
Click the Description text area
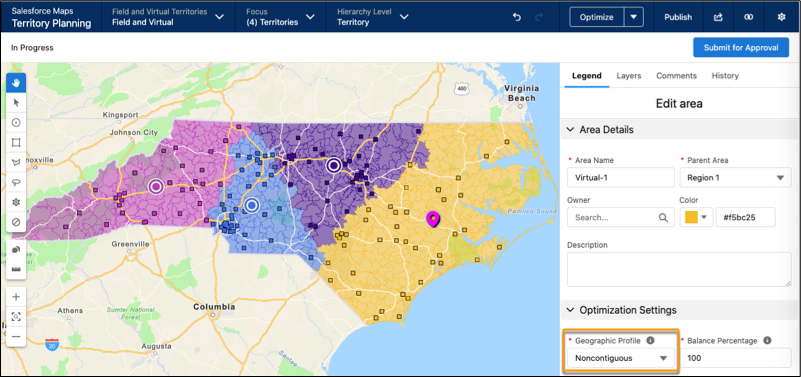coord(679,269)
